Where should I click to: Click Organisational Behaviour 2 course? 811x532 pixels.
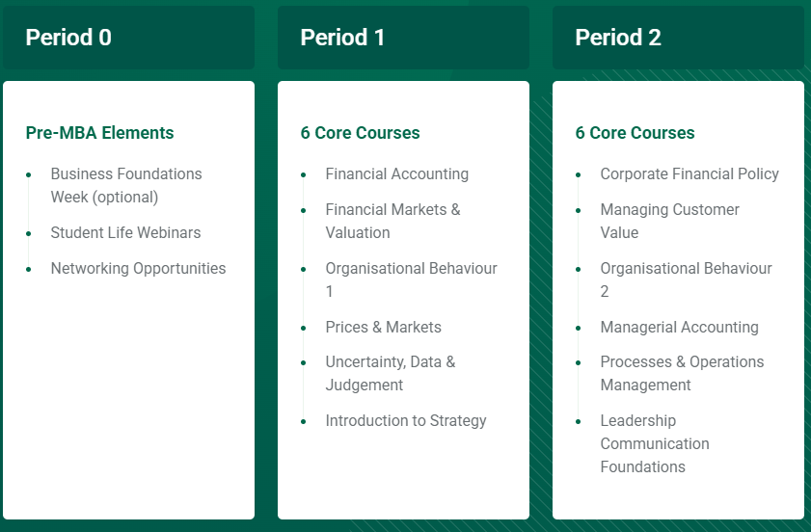pyautogui.click(x=686, y=279)
